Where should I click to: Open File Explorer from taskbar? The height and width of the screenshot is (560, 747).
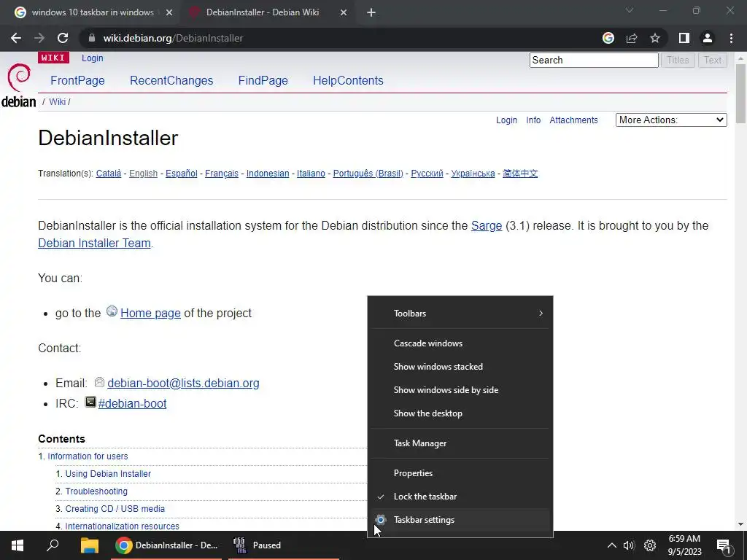[x=89, y=545]
